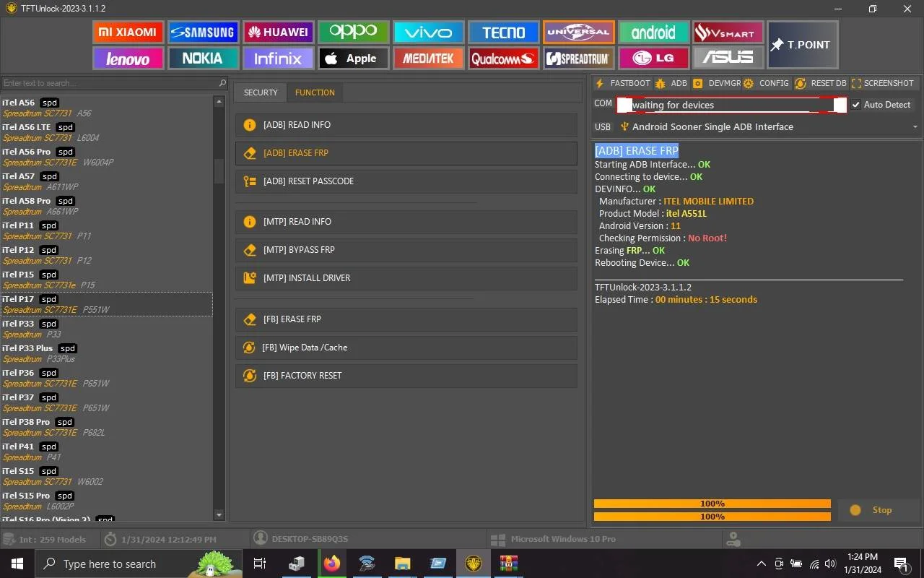Open the Task View taskbar button
This screenshot has width=924, height=578.
(260, 564)
